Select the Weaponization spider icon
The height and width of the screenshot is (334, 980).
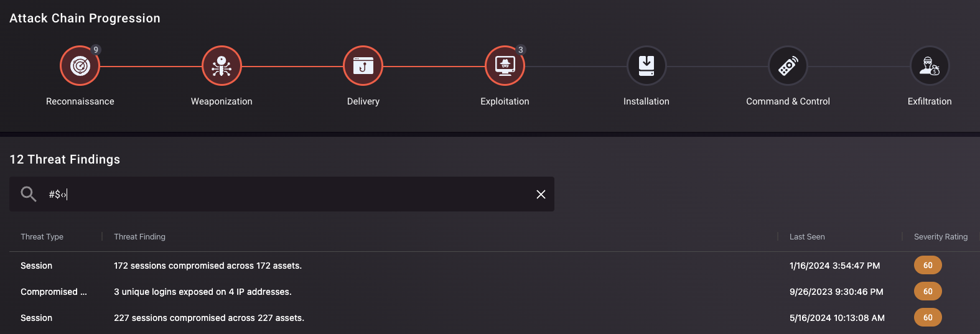tap(222, 66)
